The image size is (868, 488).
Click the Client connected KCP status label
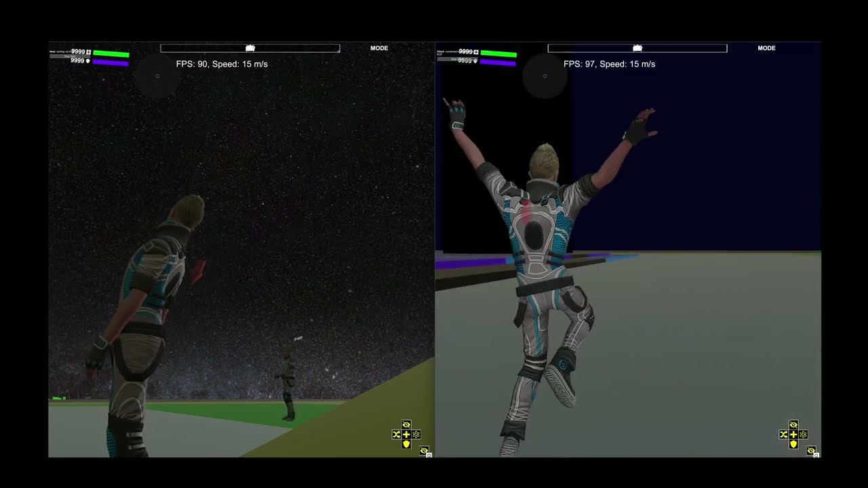tap(449, 52)
